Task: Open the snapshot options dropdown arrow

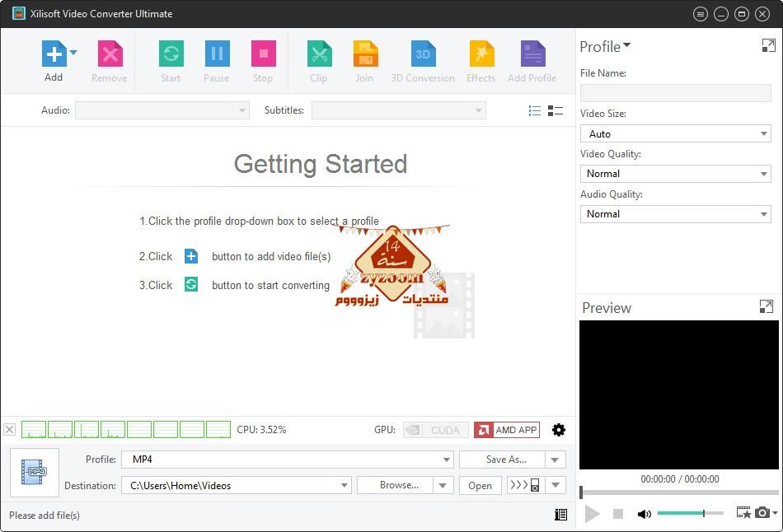Action: [775, 512]
